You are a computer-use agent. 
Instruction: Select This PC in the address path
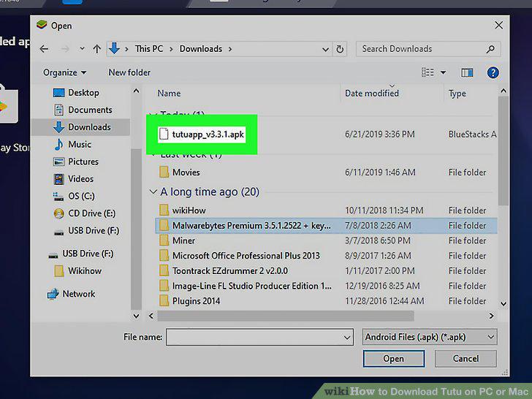click(148, 49)
